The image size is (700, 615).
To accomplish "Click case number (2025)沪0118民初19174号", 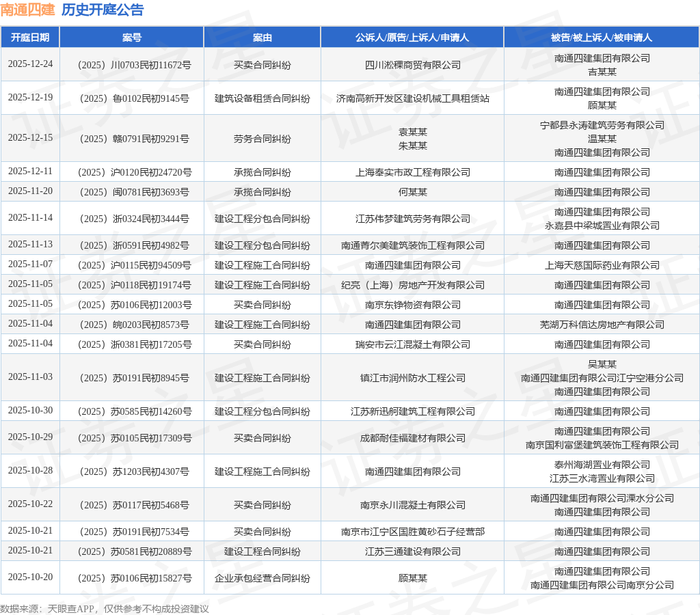I will [135, 285].
